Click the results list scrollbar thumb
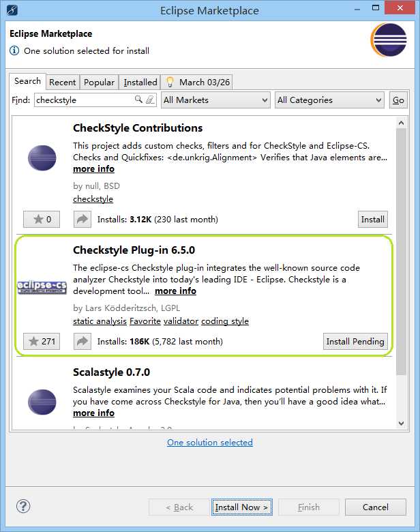The width and height of the screenshot is (420, 532). tap(402, 251)
